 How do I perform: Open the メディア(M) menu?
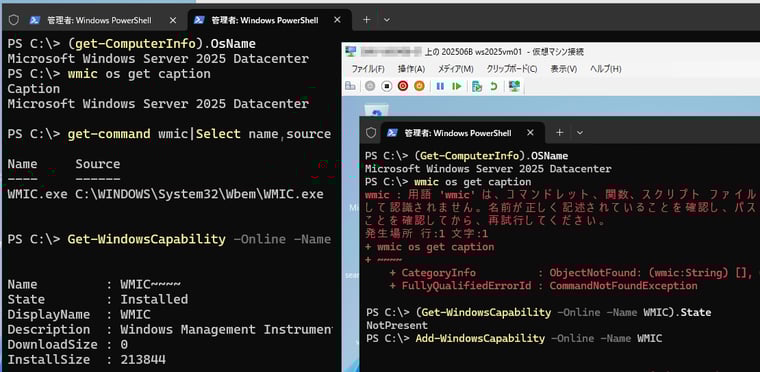point(456,69)
